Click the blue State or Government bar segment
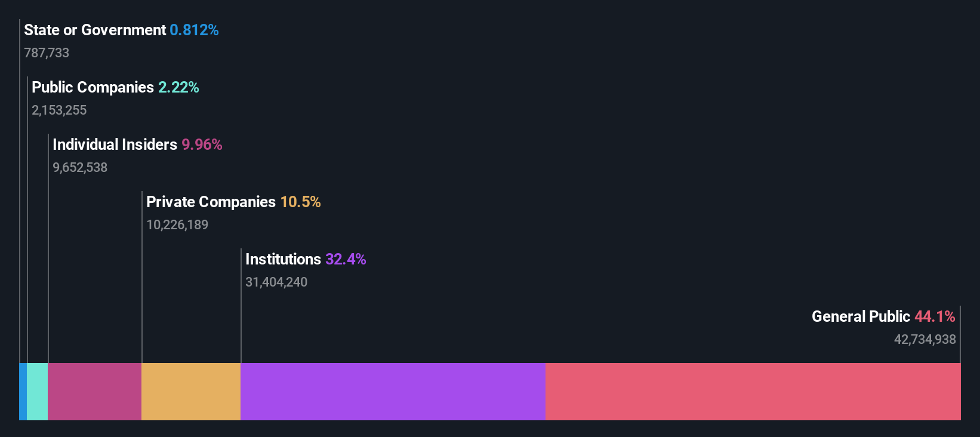The image size is (980, 437). pos(23,392)
